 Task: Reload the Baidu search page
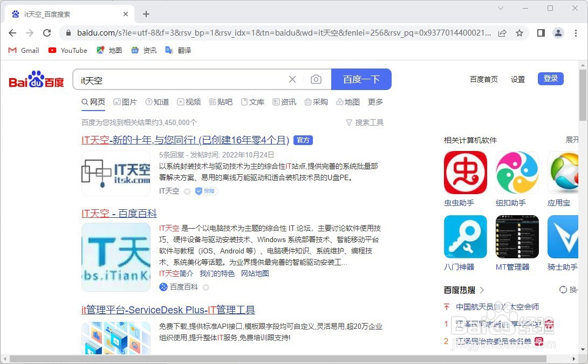(x=47, y=33)
